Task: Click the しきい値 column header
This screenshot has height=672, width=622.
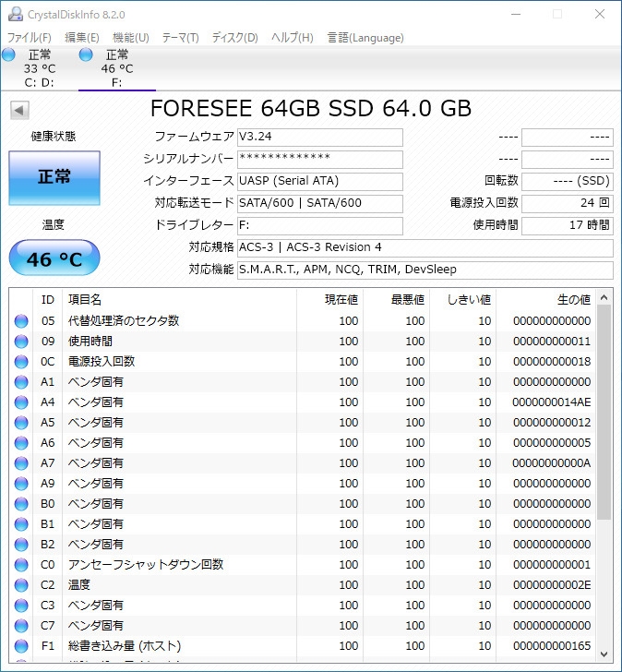Action: 462,300
